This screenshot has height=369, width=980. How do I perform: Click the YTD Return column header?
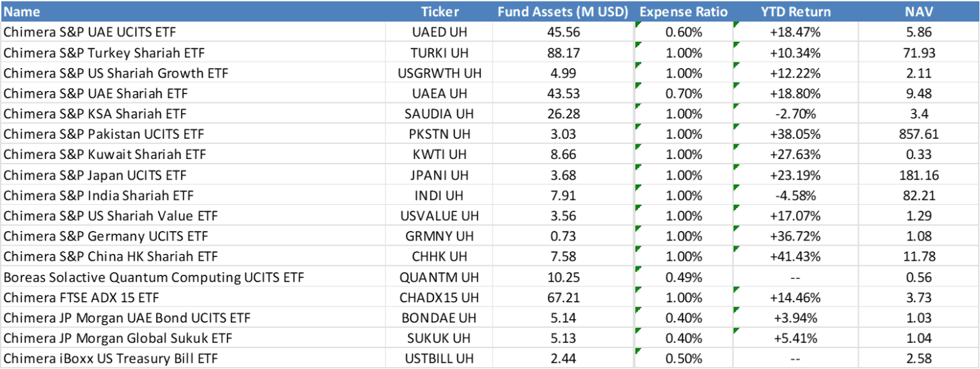pos(796,11)
